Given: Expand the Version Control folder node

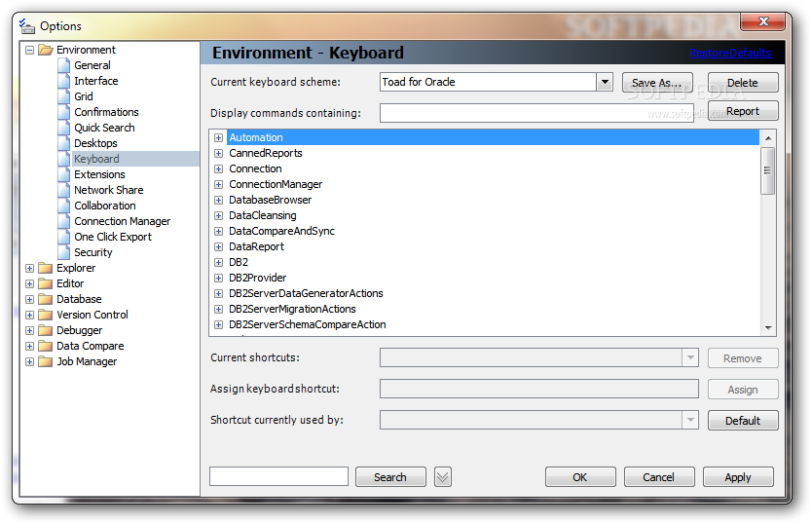Looking at the screenshot, I should 29,316.
